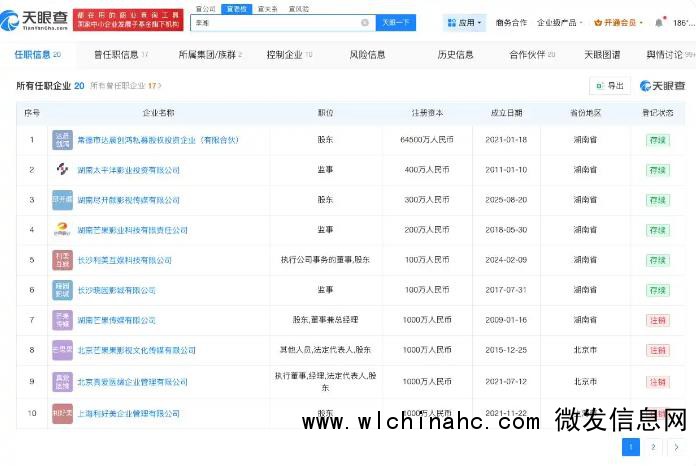The width and height of the screenshot is (696, 466).
Task: Click the red banner ad beside the logo
Action: (128, 20)
